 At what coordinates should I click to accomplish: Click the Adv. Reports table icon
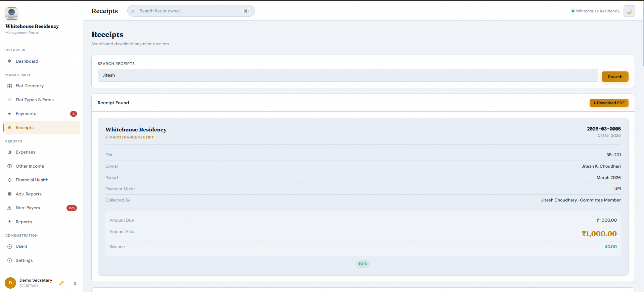coord(10,194)
